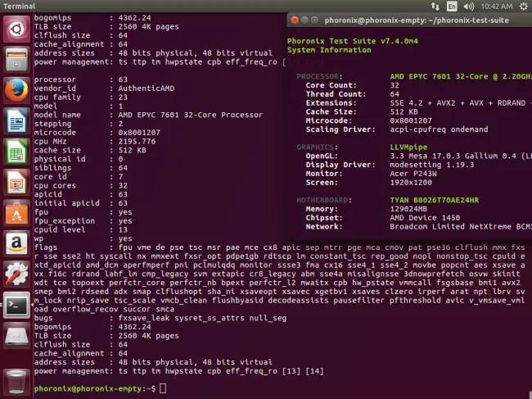Image resolution: width=532 pixels, height=399 pixels.
Task: Click the 'TYAN B8026T70AE24HR' motherboard value
Action: 435,200
